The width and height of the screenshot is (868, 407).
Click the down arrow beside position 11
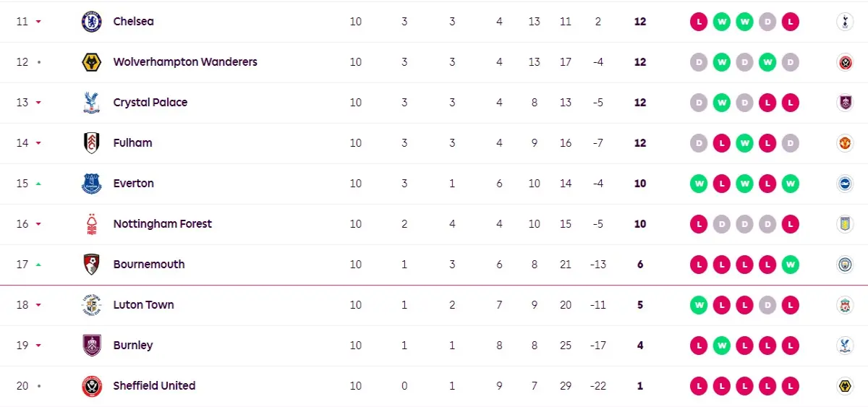[38, 22]
